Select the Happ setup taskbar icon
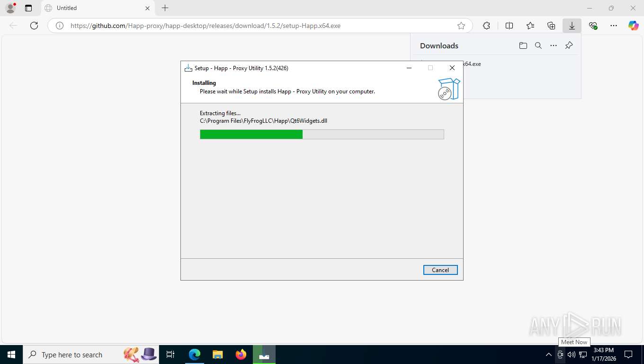 point(264,355)
